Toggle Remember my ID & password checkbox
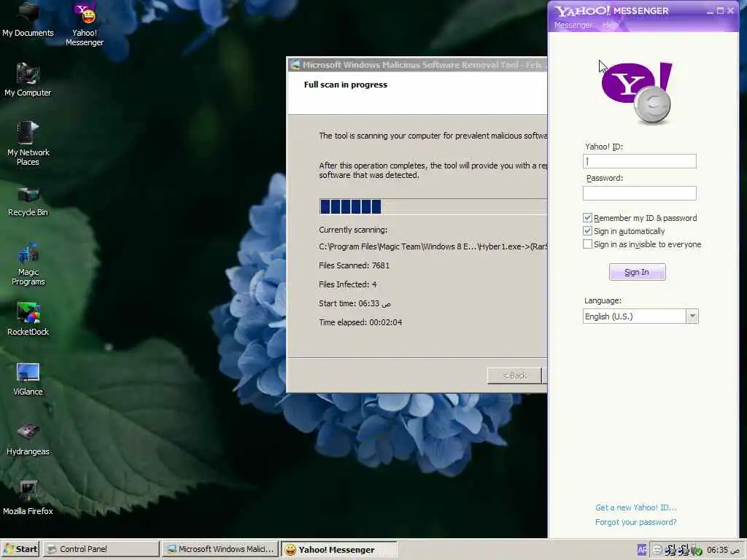This screenshot has height=560, width=747. coord(587,217)
